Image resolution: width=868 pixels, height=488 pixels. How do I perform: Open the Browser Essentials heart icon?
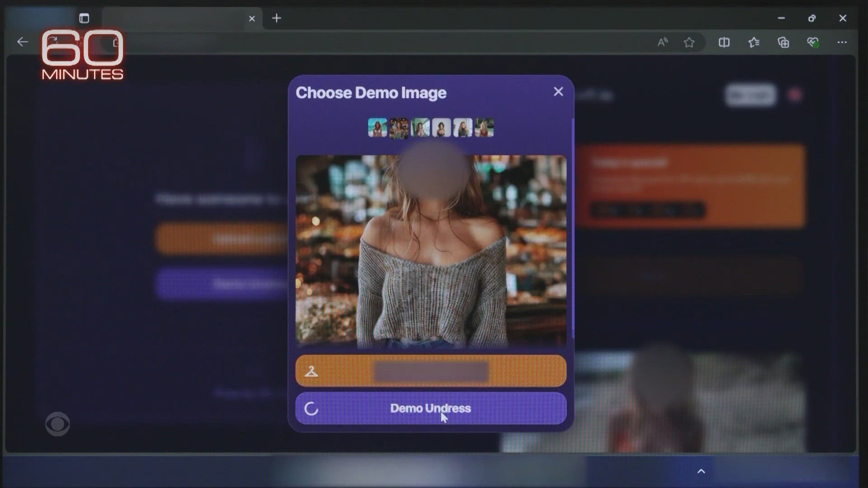[x=813, y=42]
